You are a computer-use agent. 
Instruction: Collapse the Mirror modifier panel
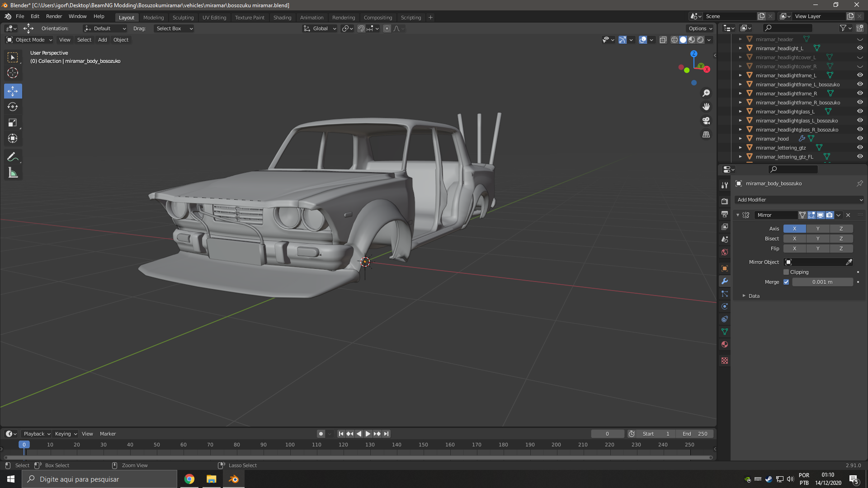point(738,215)
